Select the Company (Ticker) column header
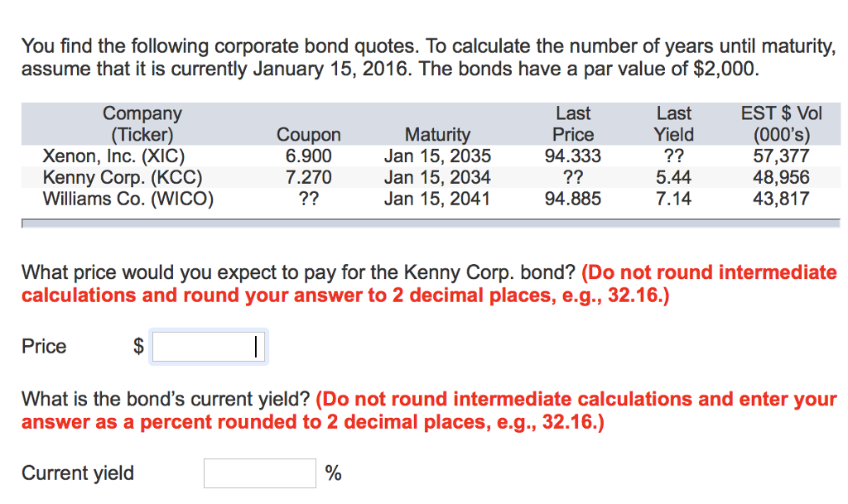Screen dimensions: 848x504 point(142,124)
